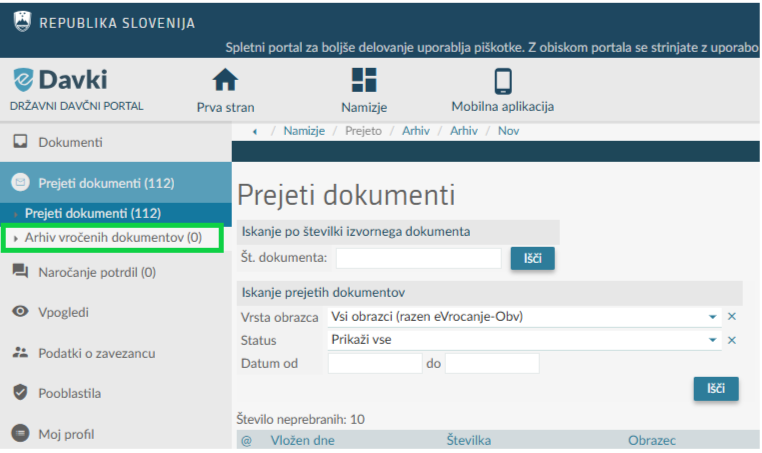Click the Namizje breadcrumb link

coord(307,131)
